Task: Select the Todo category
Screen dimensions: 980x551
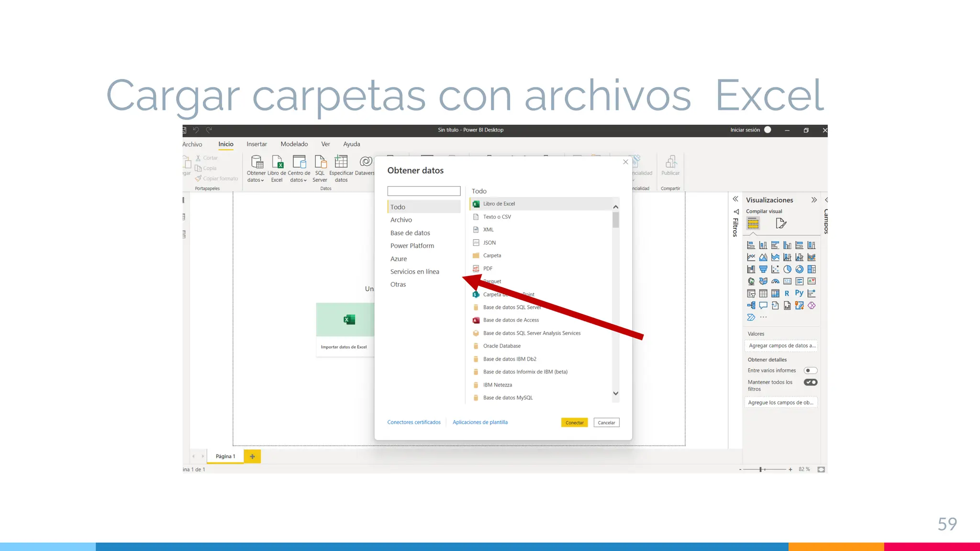Action: 424,207
